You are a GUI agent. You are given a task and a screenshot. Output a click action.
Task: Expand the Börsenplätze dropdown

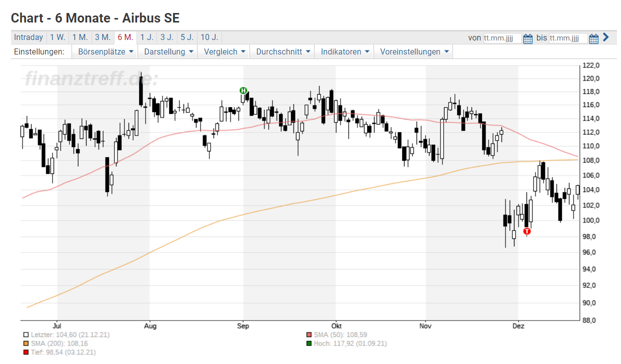tap(105, 52)
